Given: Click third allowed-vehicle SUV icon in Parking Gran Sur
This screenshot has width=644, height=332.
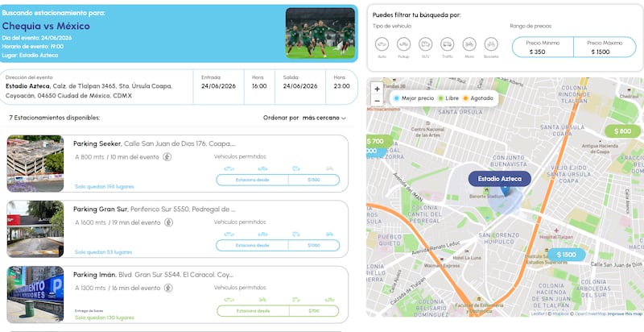Looking at the screenshot, I should click(296, 234).
